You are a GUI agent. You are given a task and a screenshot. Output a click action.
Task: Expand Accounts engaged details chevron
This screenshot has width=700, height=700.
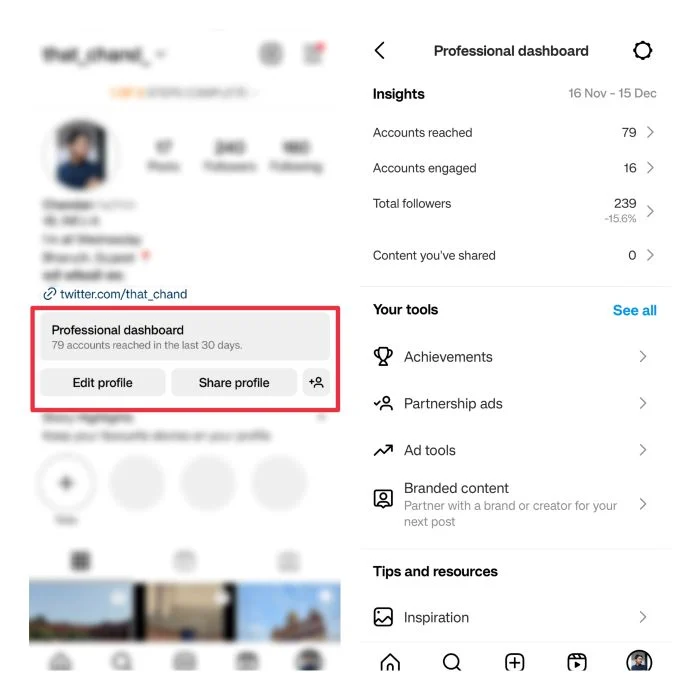tap(650, 168)
